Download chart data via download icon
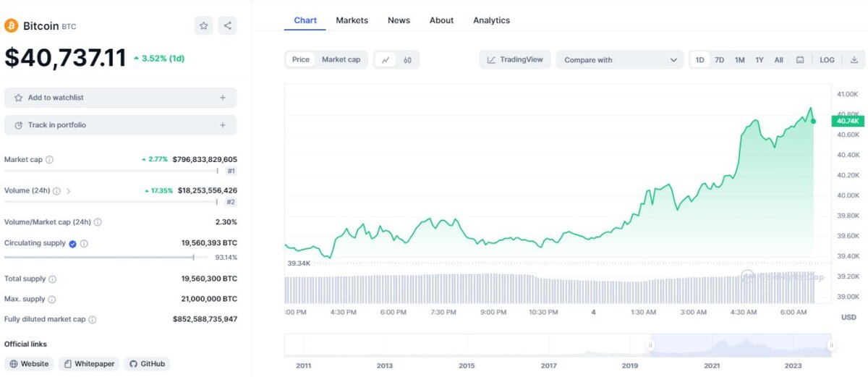 [x=854, y=60]
